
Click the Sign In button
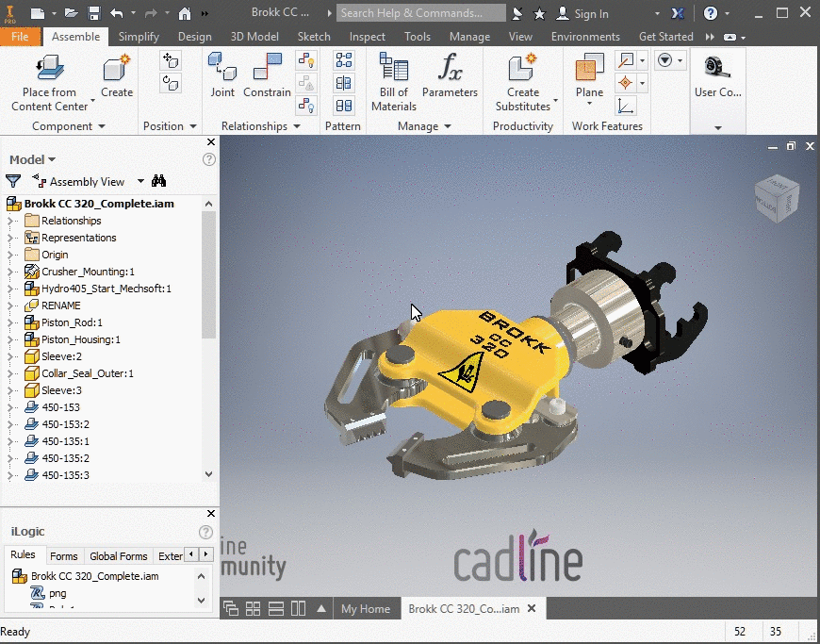pyautogui.click(x=583, y=13)
